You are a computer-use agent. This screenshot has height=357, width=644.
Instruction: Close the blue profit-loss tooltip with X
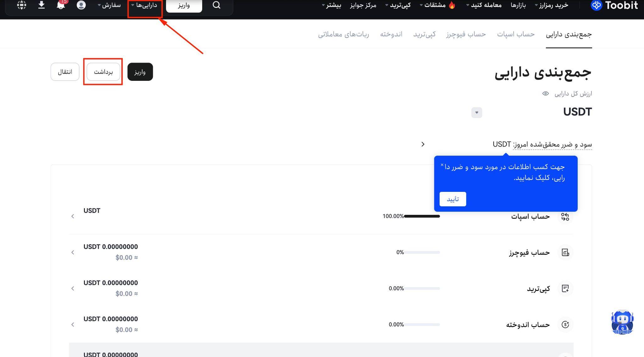[x=442, y=165]
